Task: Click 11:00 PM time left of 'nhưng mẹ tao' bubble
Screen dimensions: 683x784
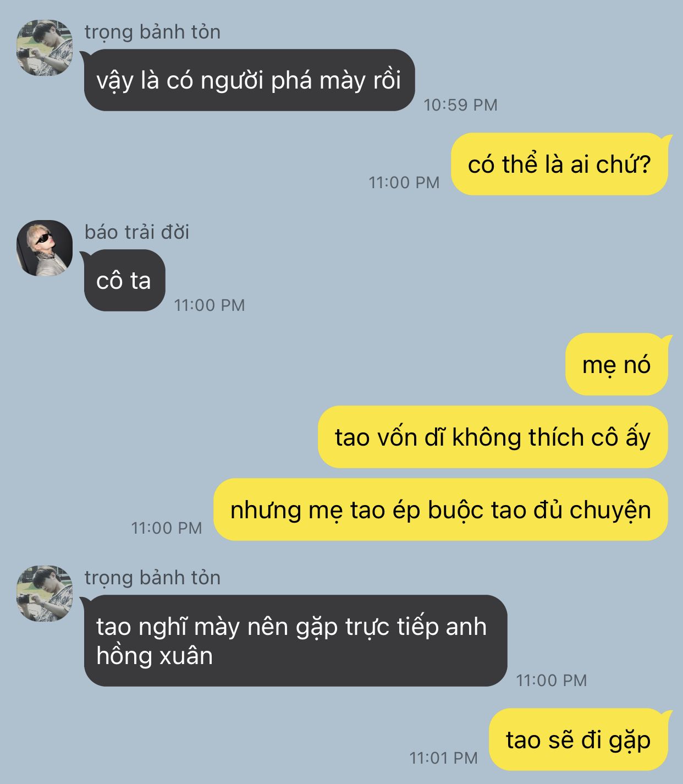Action: tap(167, 528)
